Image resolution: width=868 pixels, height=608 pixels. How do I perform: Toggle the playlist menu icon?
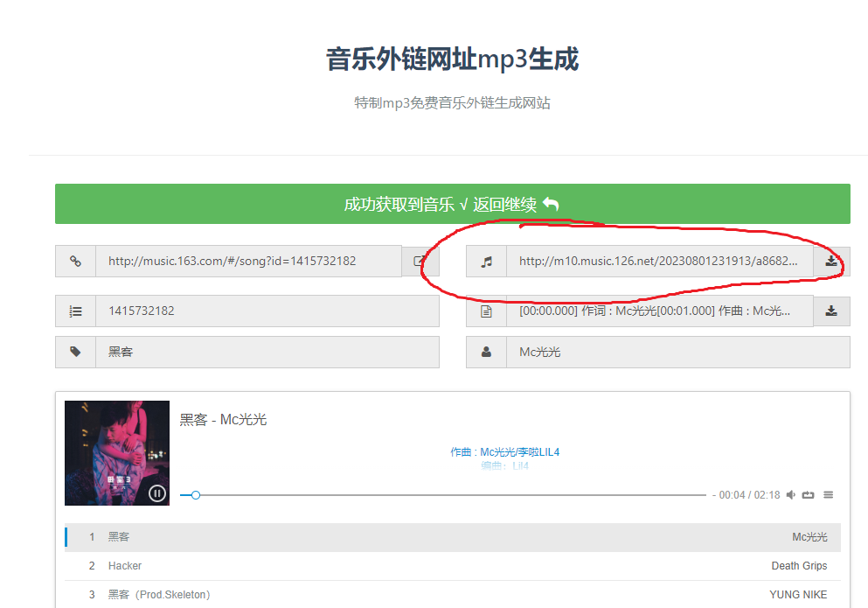tap(828, 495)
